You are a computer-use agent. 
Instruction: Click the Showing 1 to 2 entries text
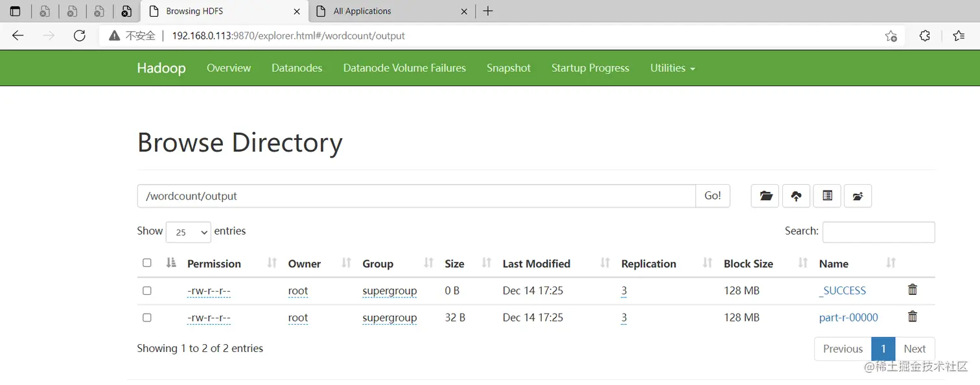tap(200, 348)
